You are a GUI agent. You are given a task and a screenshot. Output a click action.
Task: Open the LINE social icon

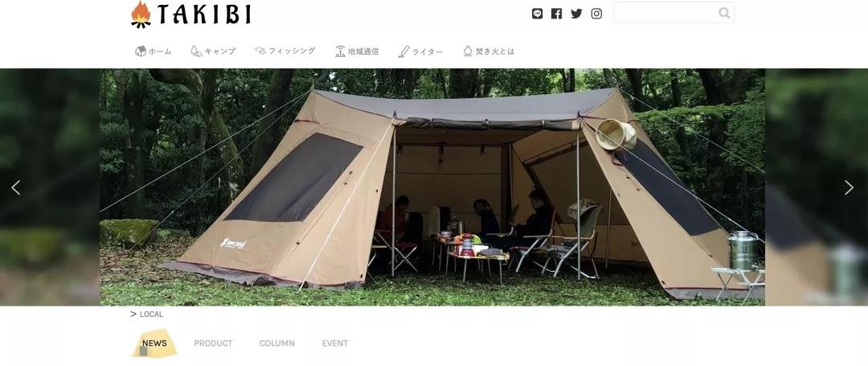pos(537,14)
